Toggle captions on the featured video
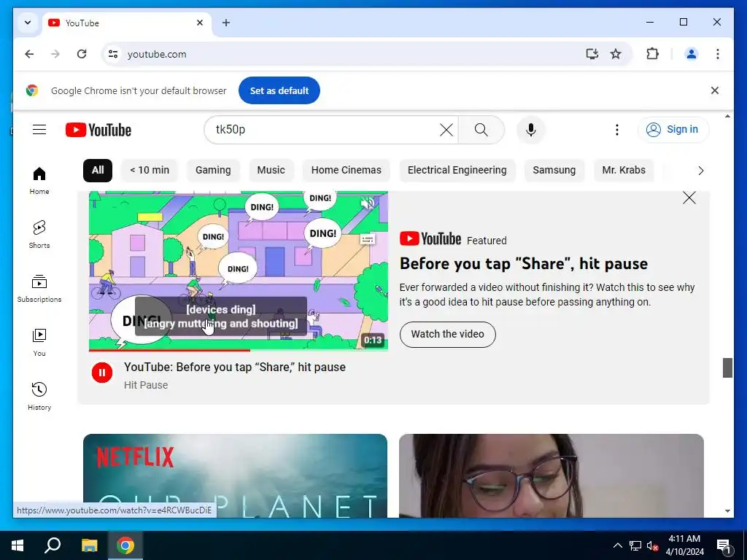 [x=368, y=239]
